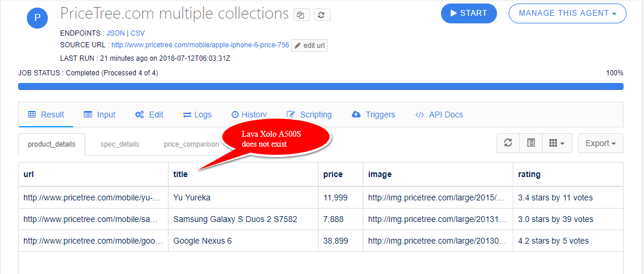Open the Triggers tab
This screenshot has width=644, height=274.
[374, 115]
